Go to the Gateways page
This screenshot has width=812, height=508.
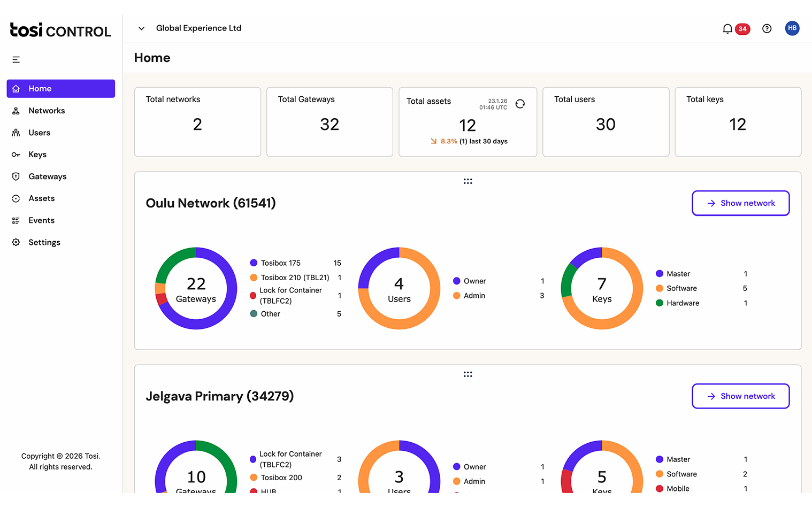[x=47, y=176]
